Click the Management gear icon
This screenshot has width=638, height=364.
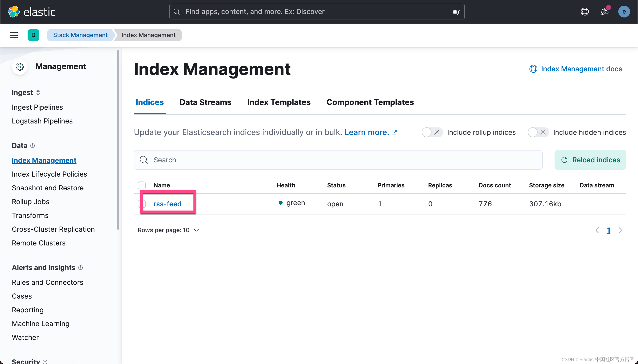click(19, 67)
